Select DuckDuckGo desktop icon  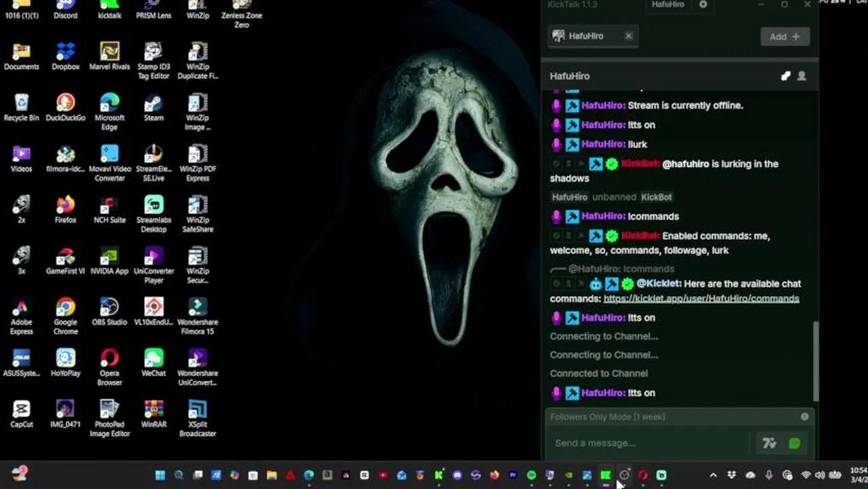click(65, 107)
